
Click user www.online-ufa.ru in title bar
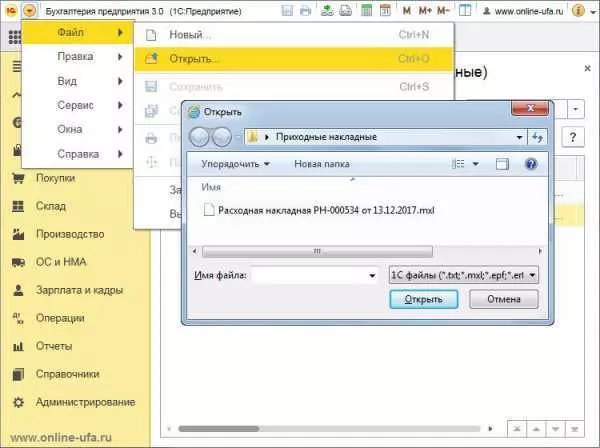pos(523,11)
